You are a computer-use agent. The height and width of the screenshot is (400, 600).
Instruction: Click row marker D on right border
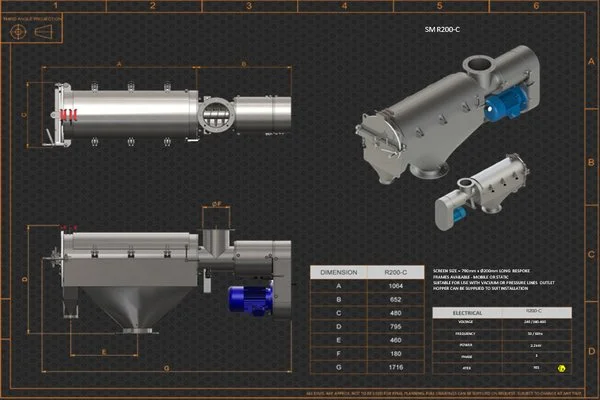point(592,351)
